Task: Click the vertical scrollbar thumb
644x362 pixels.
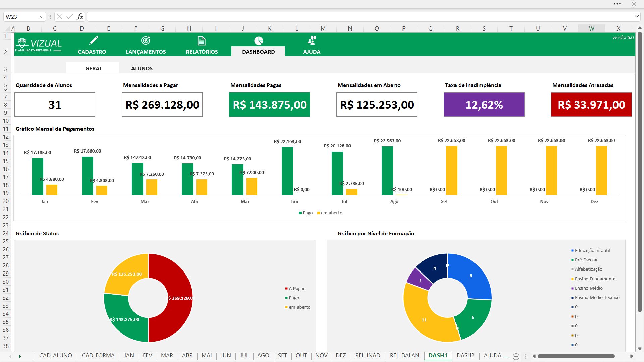Action: pyautogui.click(x=640, y=172)
